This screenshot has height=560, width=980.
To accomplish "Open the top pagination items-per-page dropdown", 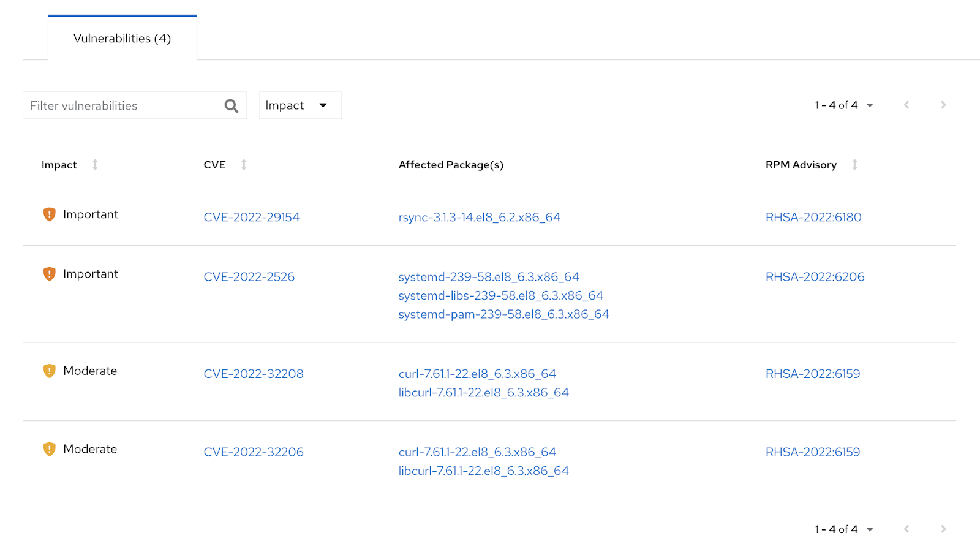I will 870,105.
